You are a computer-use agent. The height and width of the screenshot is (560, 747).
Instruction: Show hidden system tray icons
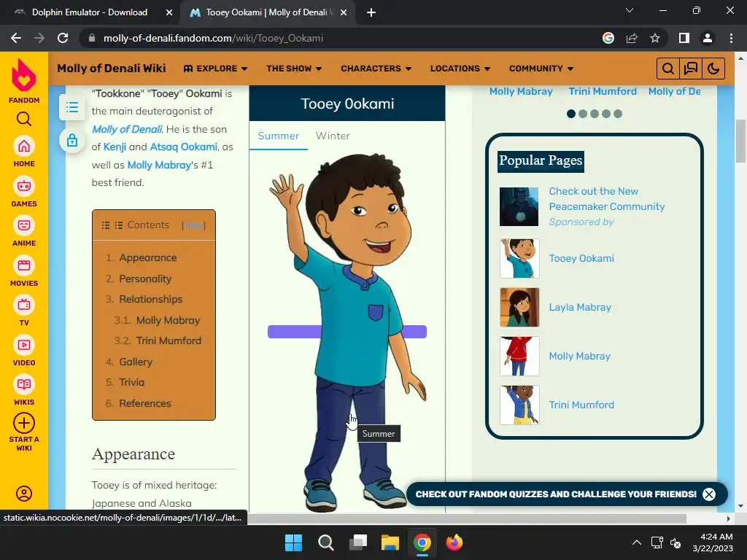click(636, 542)
